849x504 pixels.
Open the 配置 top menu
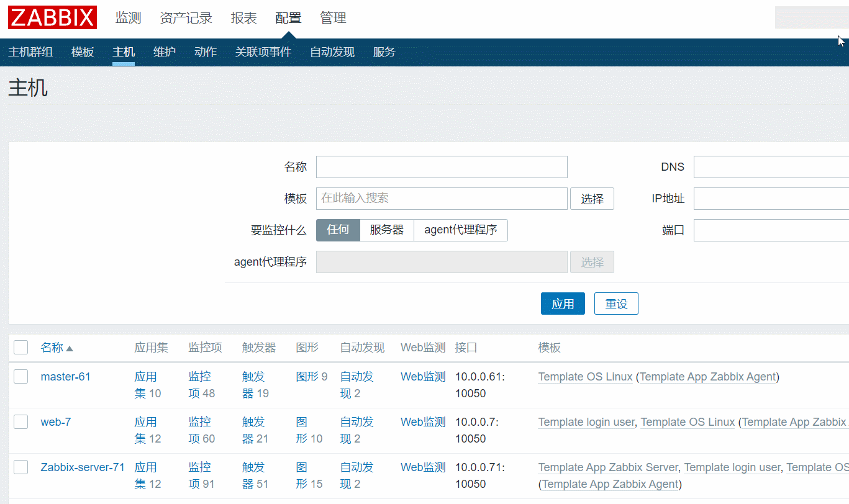(x=288, y=18)
